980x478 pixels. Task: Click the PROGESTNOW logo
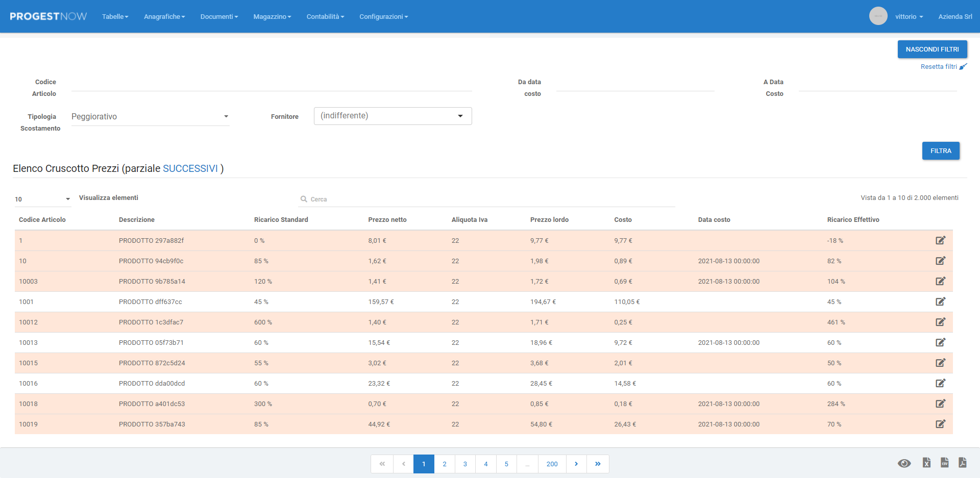tap(48, 16)
